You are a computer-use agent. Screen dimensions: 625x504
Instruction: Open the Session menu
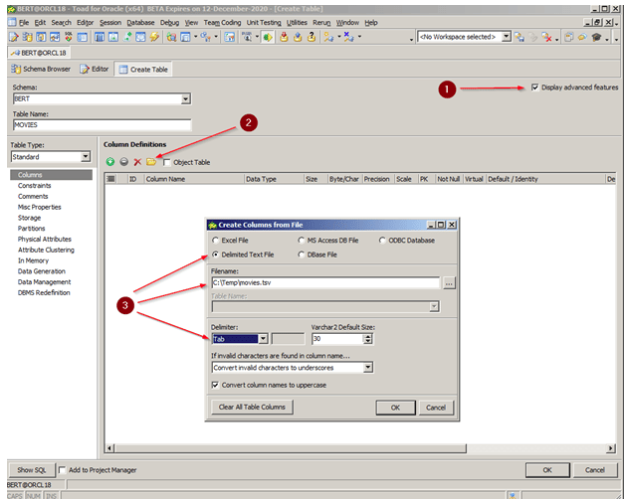click(x=110, y=23)
